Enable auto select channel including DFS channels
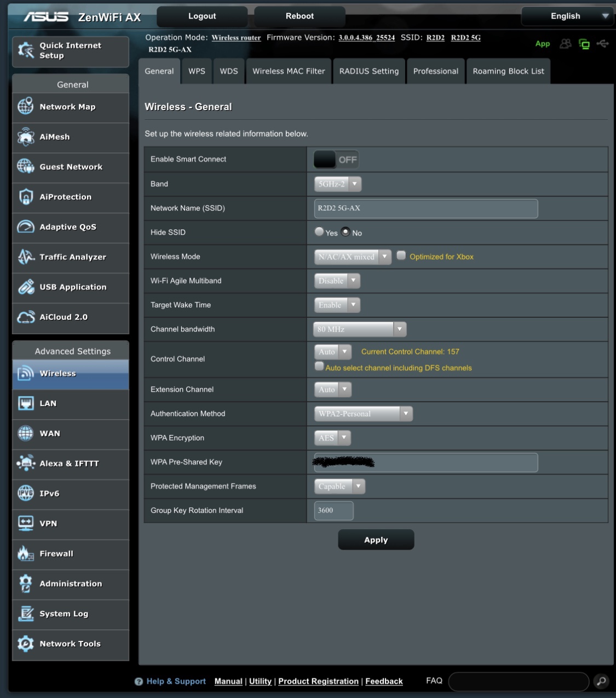 coord(319,366)
